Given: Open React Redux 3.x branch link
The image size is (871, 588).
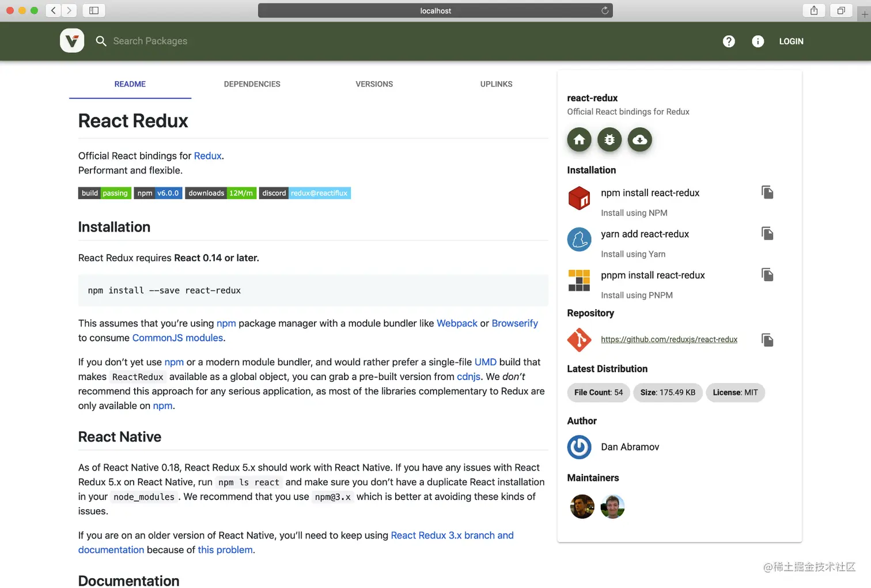Looking at the screenshot, I should coord(452,536).
